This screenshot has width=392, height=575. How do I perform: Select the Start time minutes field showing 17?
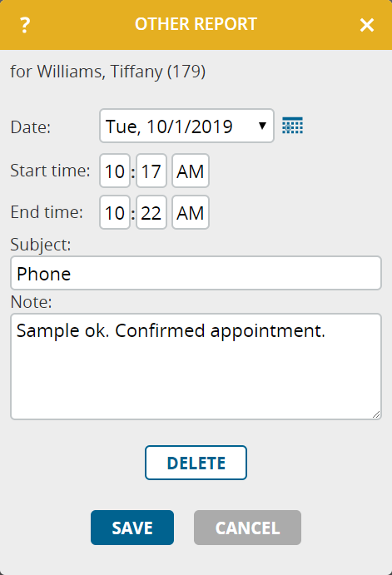point(151,171)
